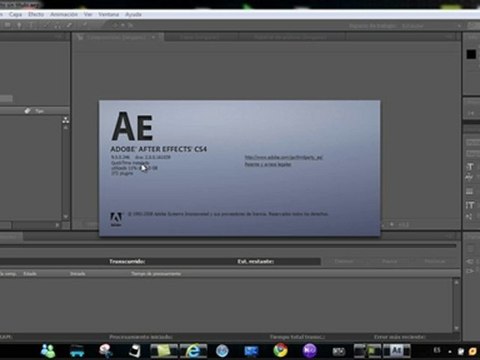Click the round blue globe taskbar icon
This screenshot has width=480, height=360.
(222, 351)
